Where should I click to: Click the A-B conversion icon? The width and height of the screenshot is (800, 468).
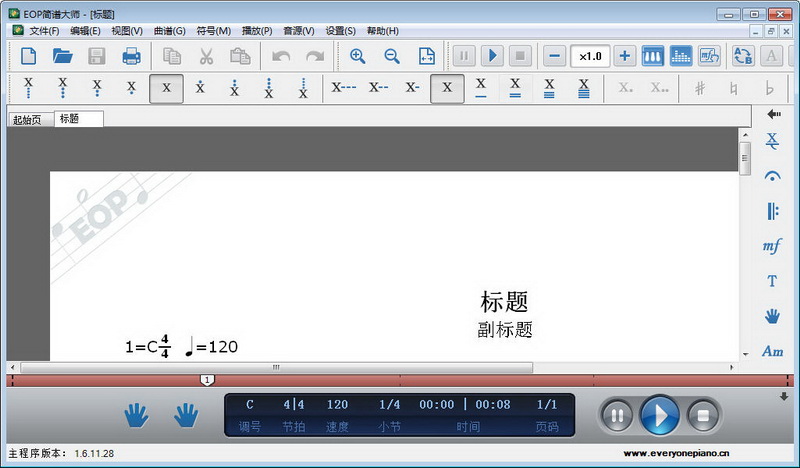point(743,56)
